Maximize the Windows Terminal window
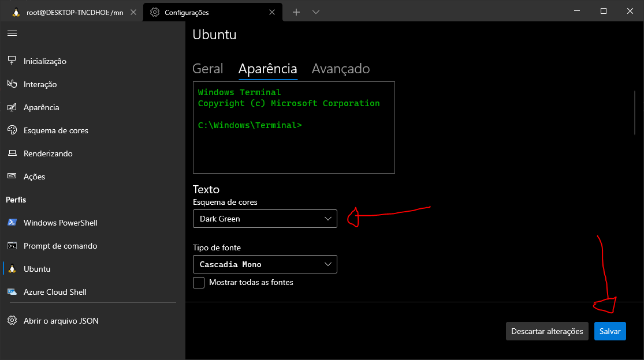 point(604,11)
